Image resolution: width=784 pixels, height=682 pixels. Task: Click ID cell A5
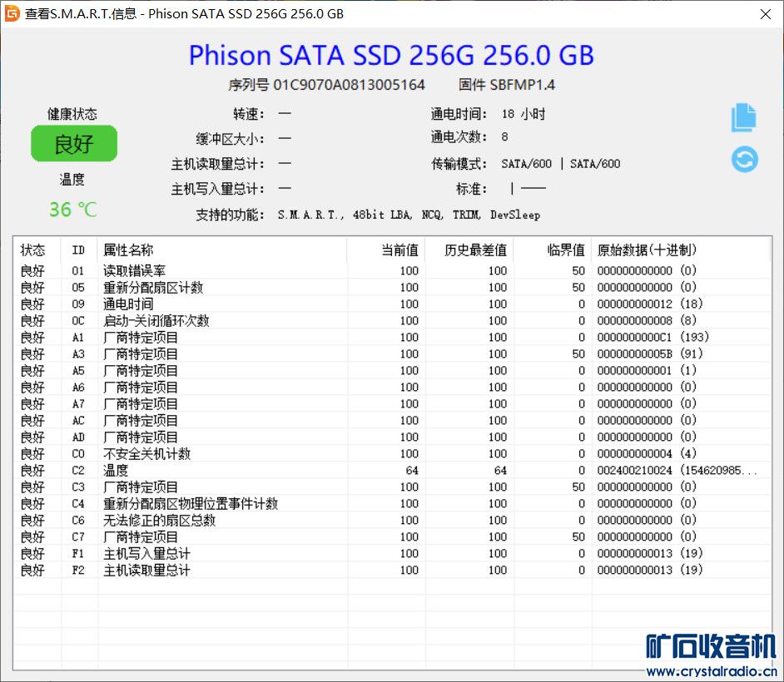coord(78,371)
